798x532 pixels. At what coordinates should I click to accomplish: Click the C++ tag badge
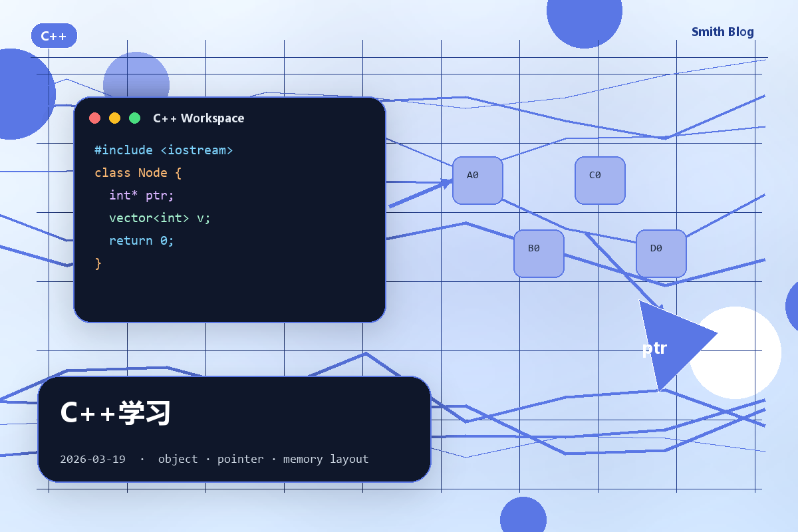(54, 36)
